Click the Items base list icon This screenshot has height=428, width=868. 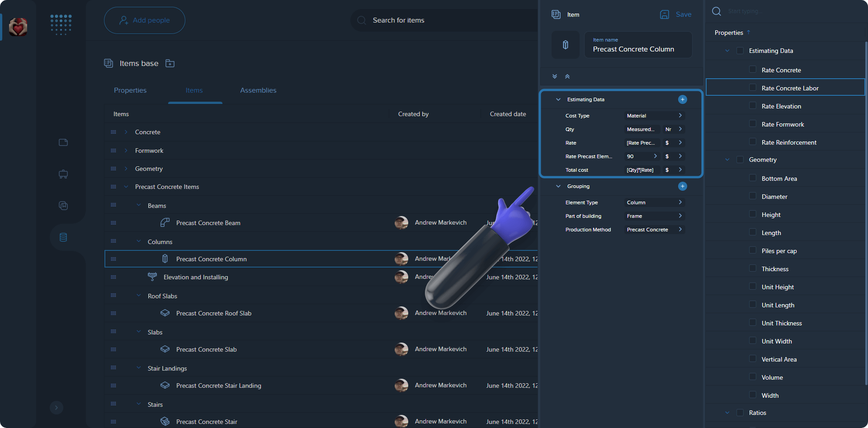pos(108,63)
